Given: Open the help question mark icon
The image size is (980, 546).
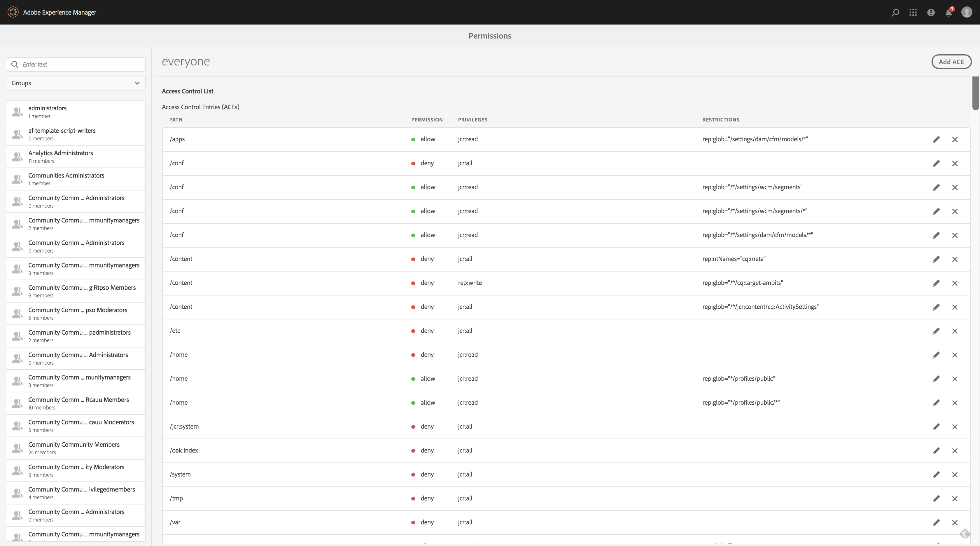Looking at the screenshot, I should (931, 12).
